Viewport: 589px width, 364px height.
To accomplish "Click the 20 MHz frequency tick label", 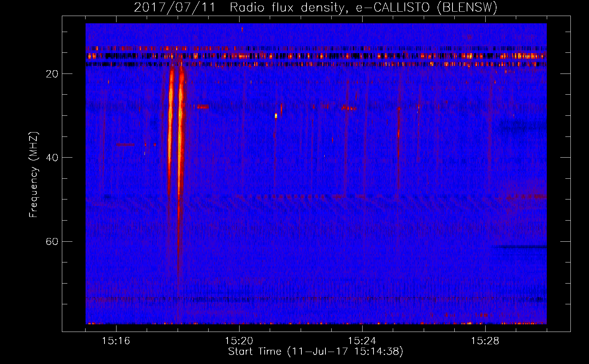I will coord(52,74).
